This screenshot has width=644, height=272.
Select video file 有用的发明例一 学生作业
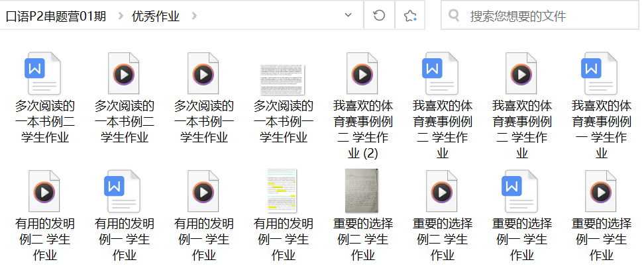point(203,191)
